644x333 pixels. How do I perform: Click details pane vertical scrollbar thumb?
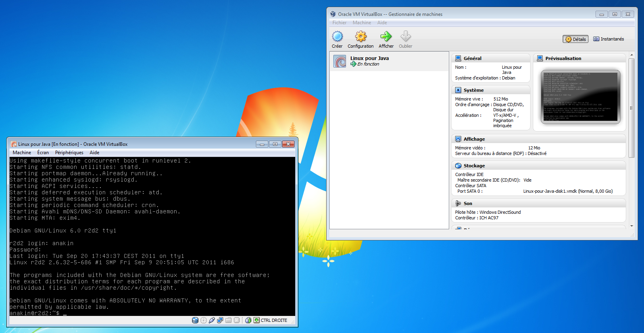(631, 108)
